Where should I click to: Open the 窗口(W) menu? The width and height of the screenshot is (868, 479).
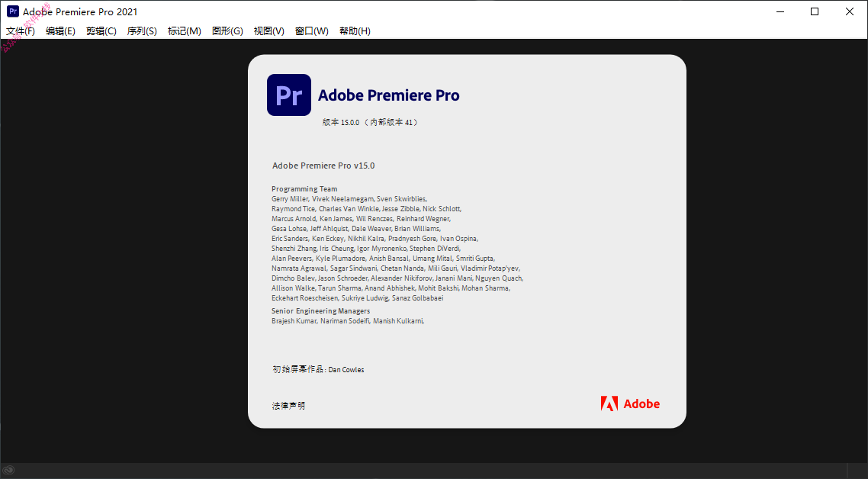point(312,31)
